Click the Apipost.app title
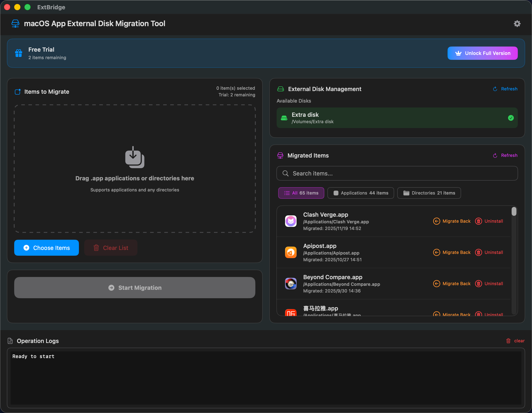Image resolution: width=532 pixels, height=413 pixels. (x=320, y=246)
